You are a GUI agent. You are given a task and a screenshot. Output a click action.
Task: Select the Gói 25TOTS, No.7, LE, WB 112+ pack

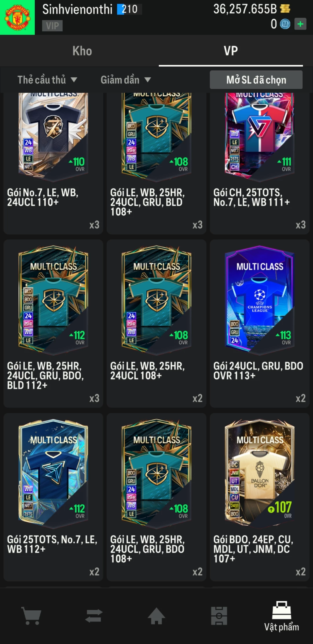coord(53,497)
